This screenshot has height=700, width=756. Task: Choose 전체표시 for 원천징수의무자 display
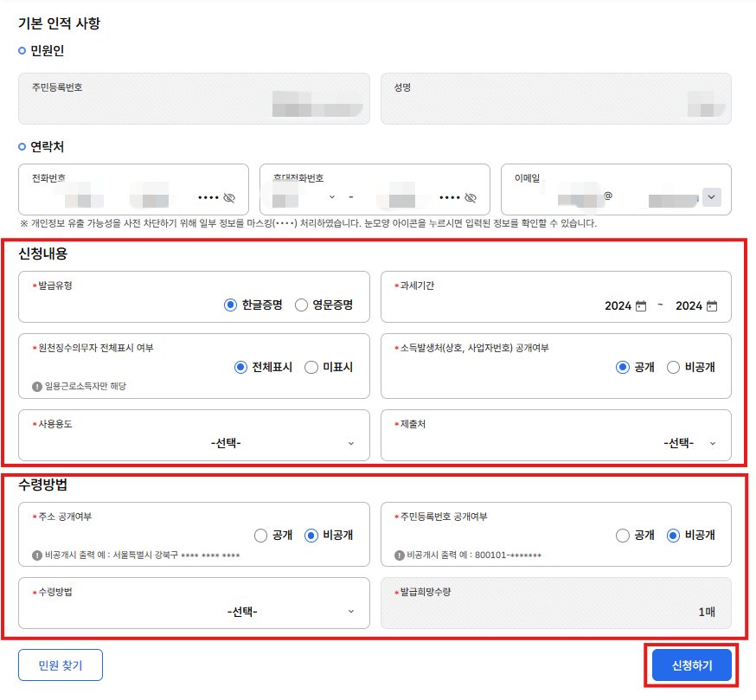(241, 367)
